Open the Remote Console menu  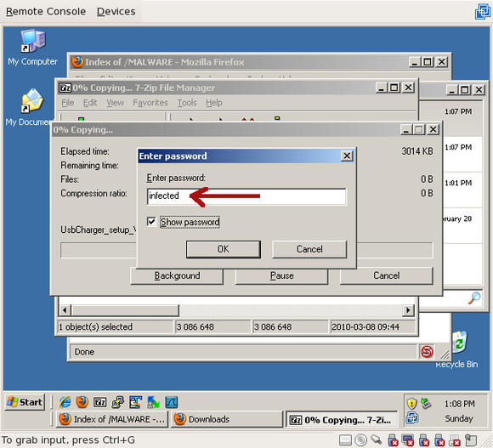[46, 11]
